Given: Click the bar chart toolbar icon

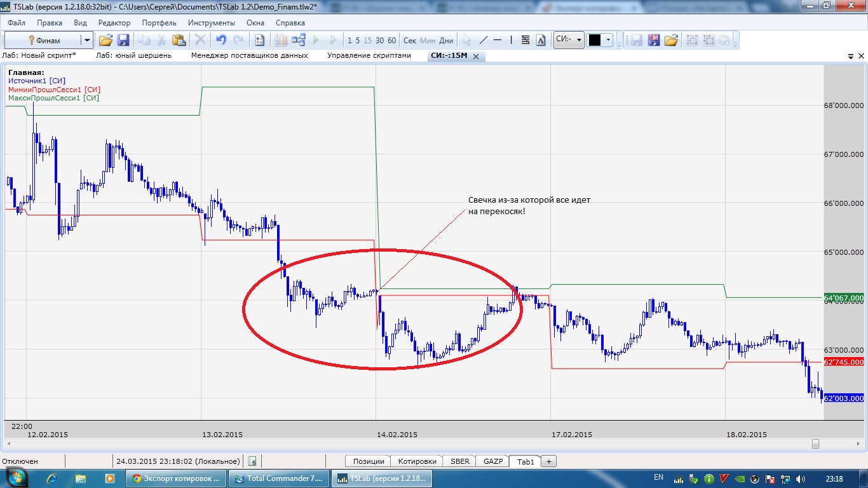Looking at the screenshot, I should [x=281, y=40].
